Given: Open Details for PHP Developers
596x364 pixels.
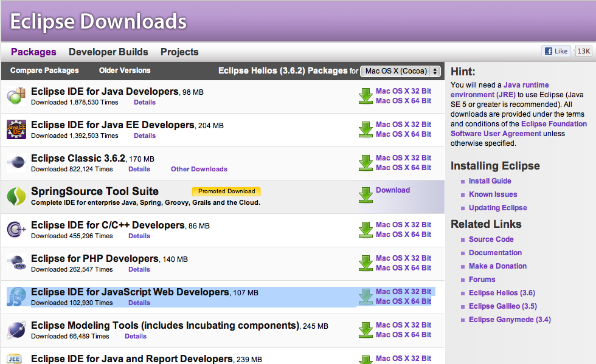Looking at the screenshot, I should point(139,269).
